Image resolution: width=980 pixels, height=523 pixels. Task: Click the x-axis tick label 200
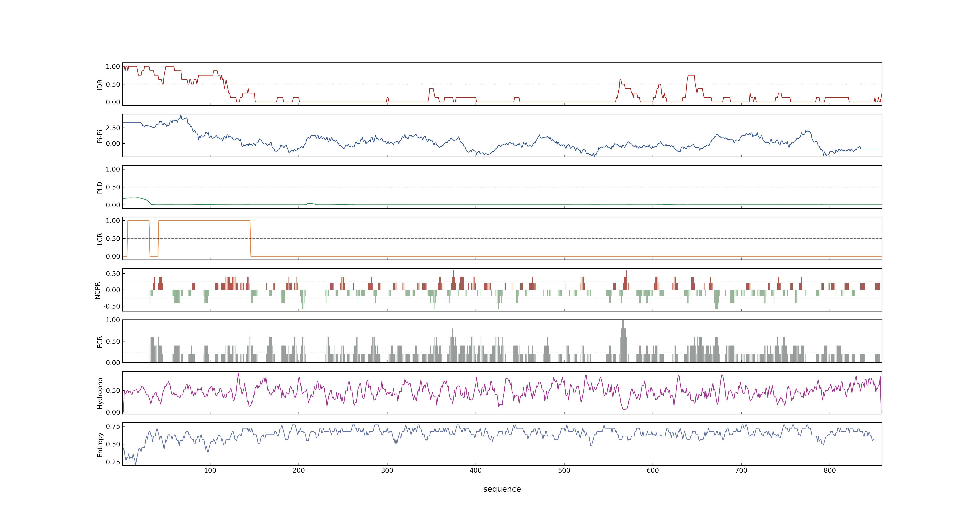coord(299,470)
